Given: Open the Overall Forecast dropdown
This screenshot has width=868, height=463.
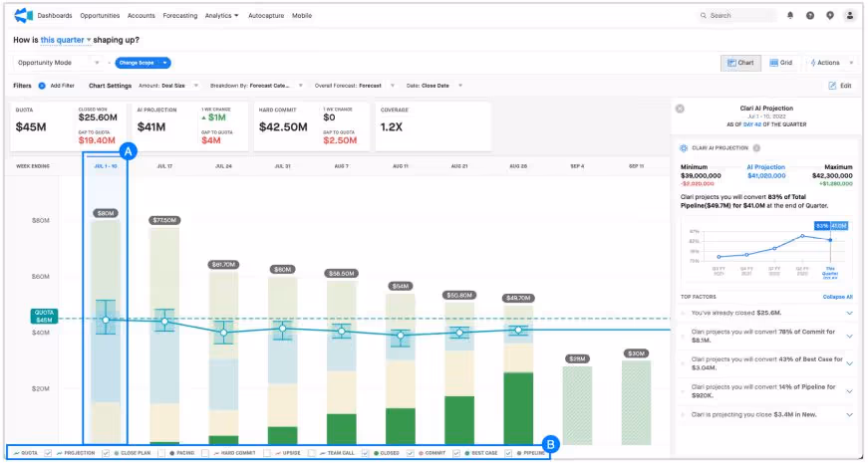Looking at the screenshot, I should click(355, 86).
